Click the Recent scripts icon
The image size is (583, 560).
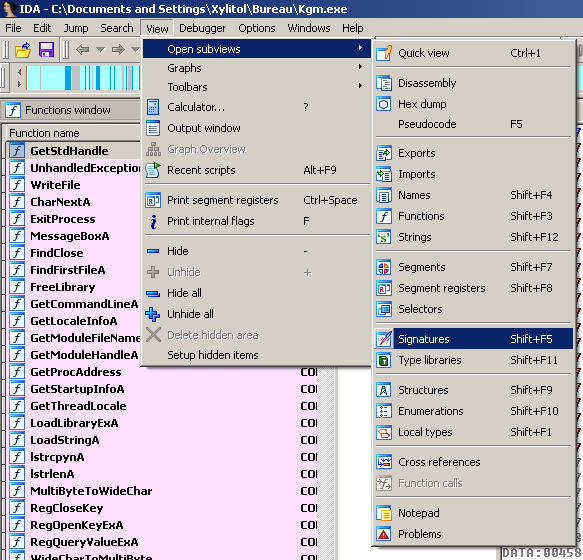153,170
